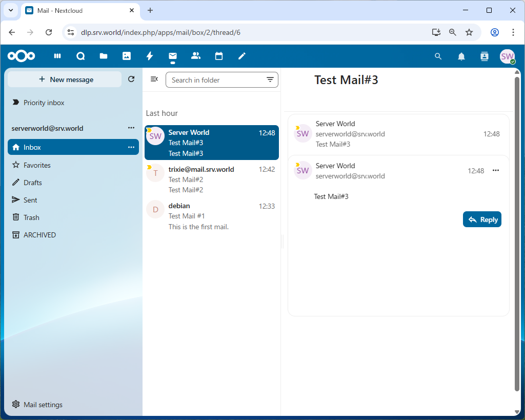Open search filter options
This screenshot has height=420, width=525.
click(x=270, y=80)
